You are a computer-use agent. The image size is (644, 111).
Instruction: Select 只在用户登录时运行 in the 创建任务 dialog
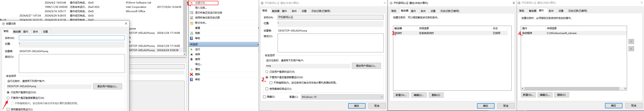[8, 92]
